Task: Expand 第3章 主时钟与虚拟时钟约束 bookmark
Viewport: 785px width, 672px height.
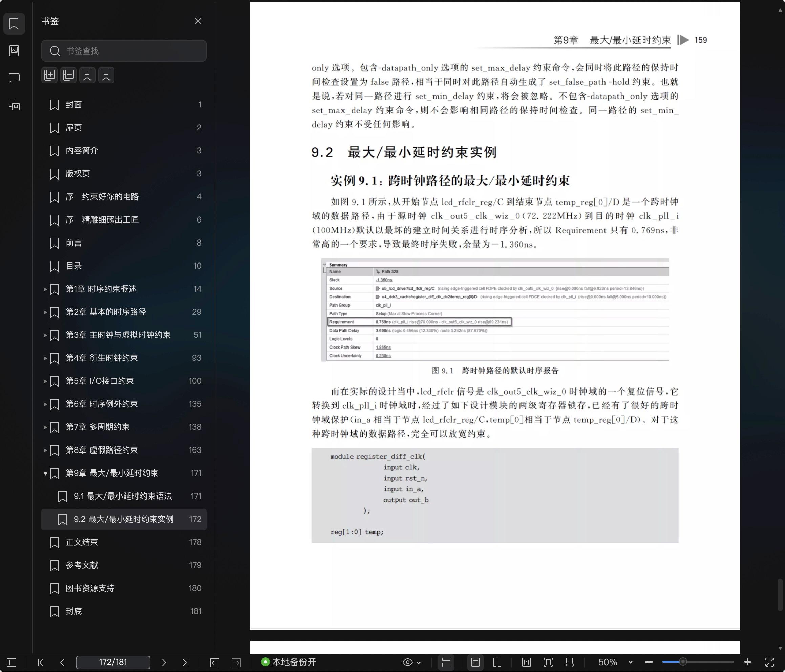Action: click(x=45, y=335)
